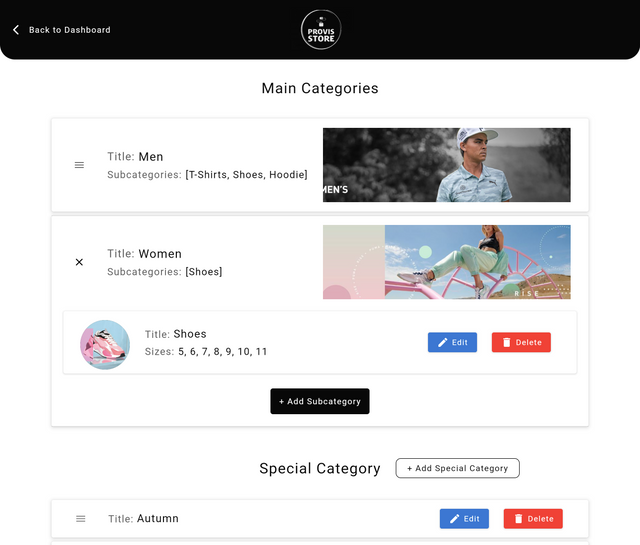Click the back arrow chevron icon
The width and height of the screenshot is (640, 545).
point(16,30)
